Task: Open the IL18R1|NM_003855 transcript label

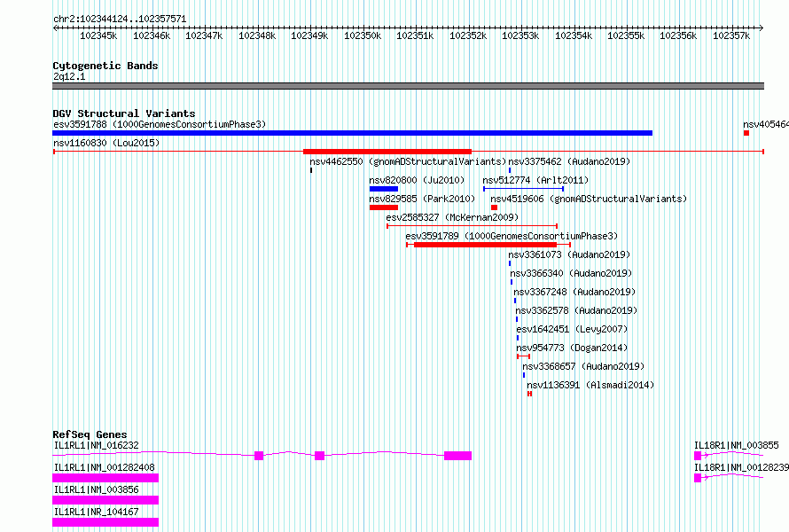Action: pyautogui.click(x=736, y=445)
